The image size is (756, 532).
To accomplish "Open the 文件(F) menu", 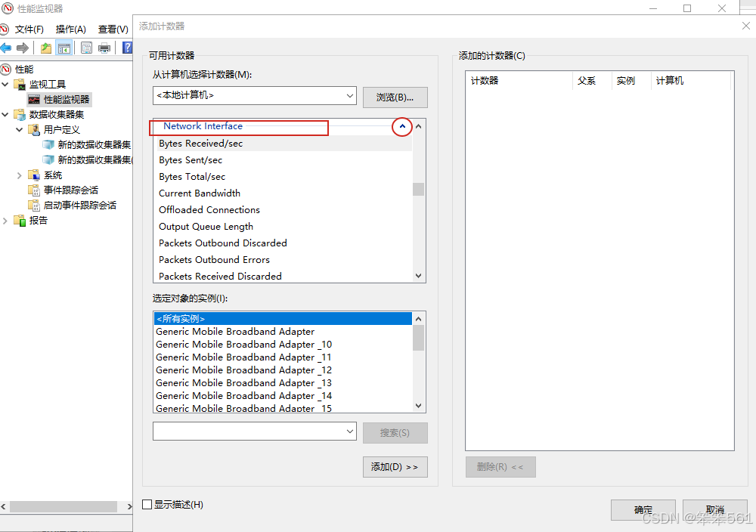I will [29, 29].
